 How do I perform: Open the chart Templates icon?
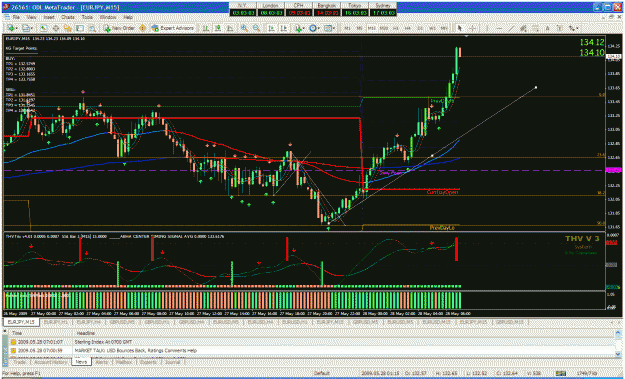(x=328, y=28)
